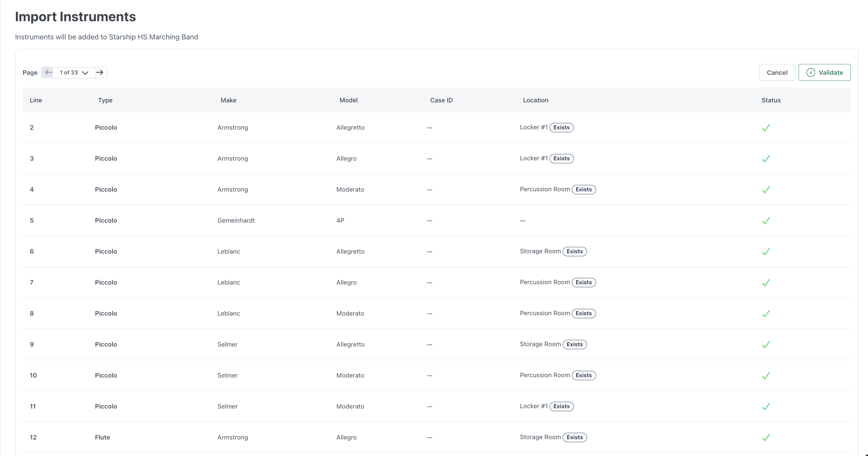Click Make cell Selmer on line 9
This screenshot has width=868, height=456.
click(227, 344)
